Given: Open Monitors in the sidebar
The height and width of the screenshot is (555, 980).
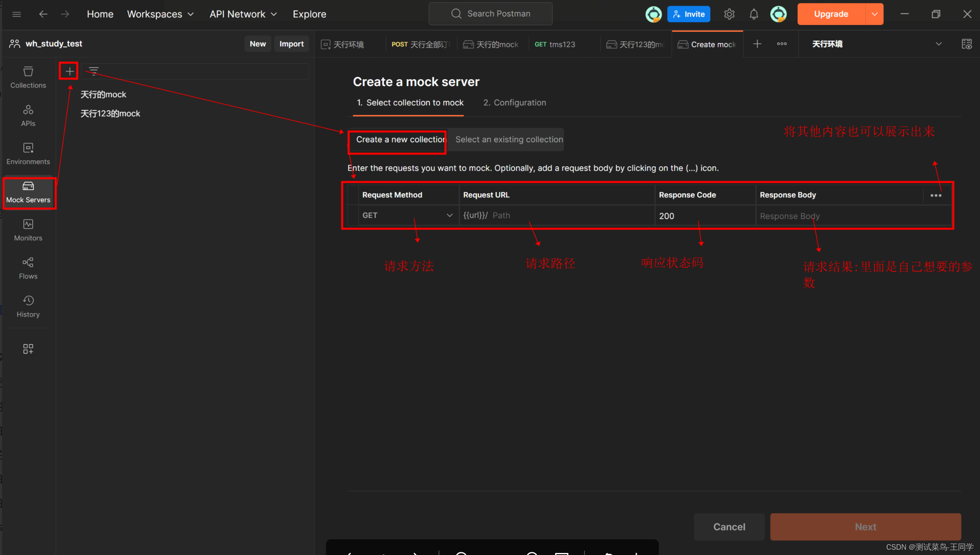Looking at the screenshot, I should click(28, 230).
